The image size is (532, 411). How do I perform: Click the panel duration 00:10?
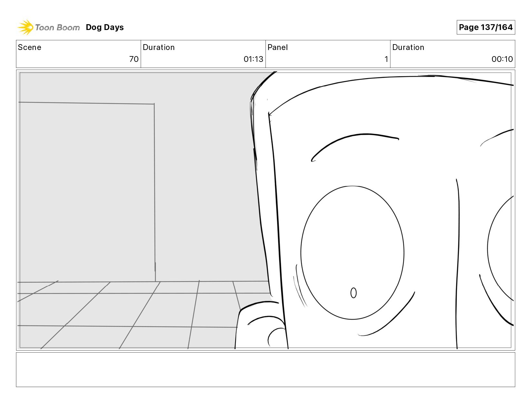[502, 59]
